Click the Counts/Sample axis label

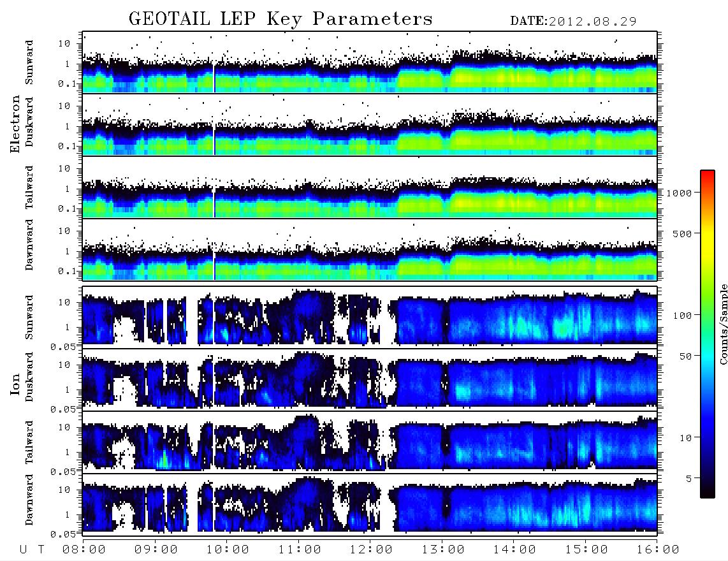tap(723, 324)
